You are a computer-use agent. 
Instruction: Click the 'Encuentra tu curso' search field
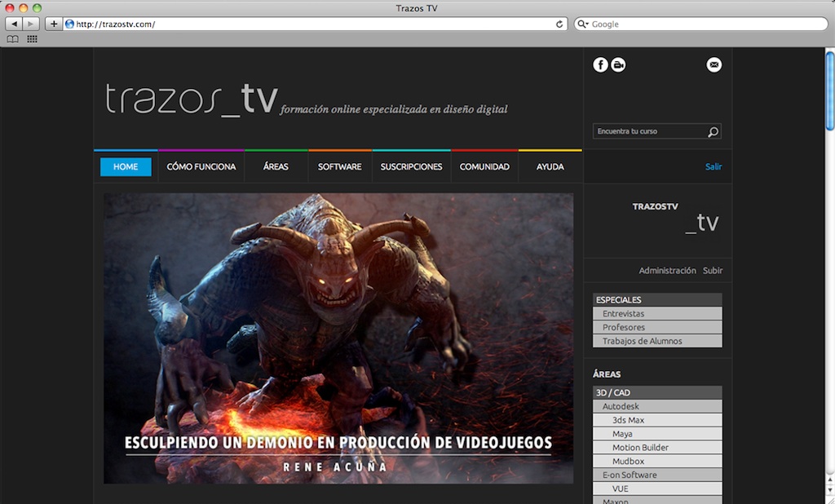tap(649, 132)
